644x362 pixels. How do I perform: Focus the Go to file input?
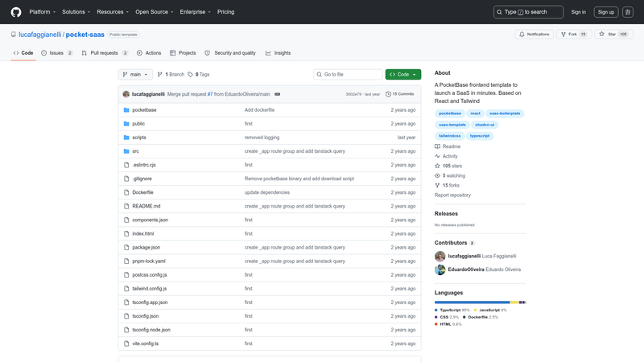click(348, 75)
